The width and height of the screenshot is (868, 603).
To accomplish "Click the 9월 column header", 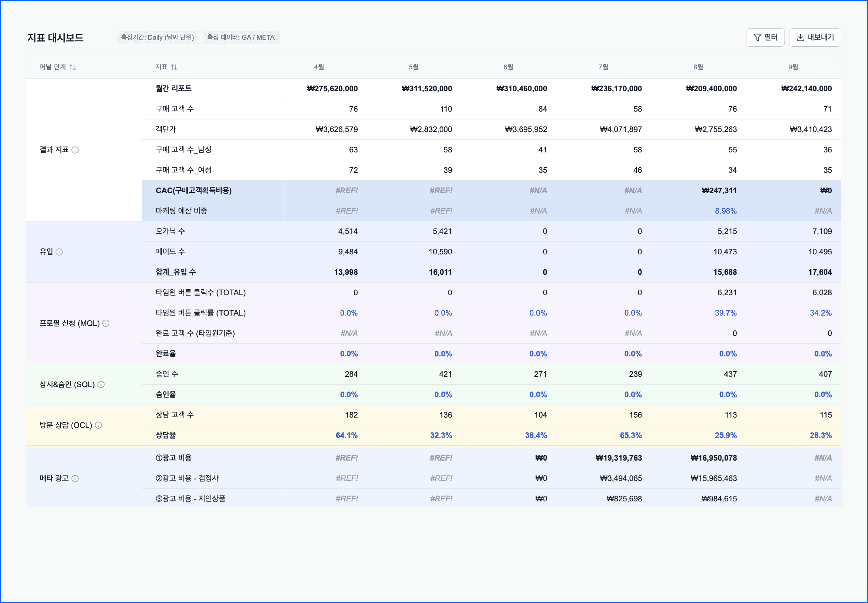I will [793, 67].
